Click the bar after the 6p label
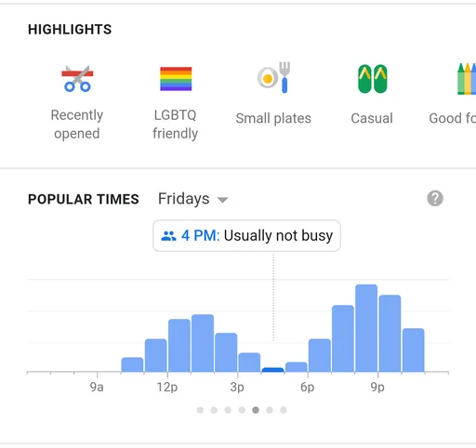The height and width of the screenshot is (448, 476). (x=320, y=355)
